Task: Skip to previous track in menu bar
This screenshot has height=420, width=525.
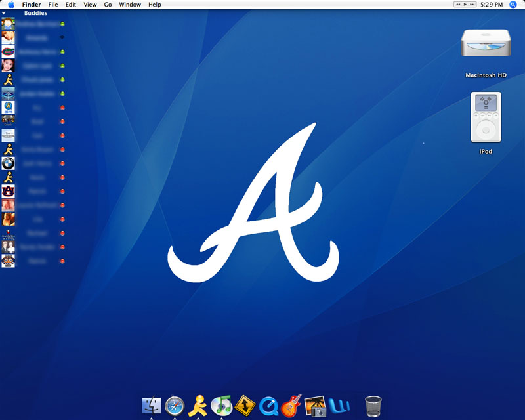Action: tap(458, 5)
